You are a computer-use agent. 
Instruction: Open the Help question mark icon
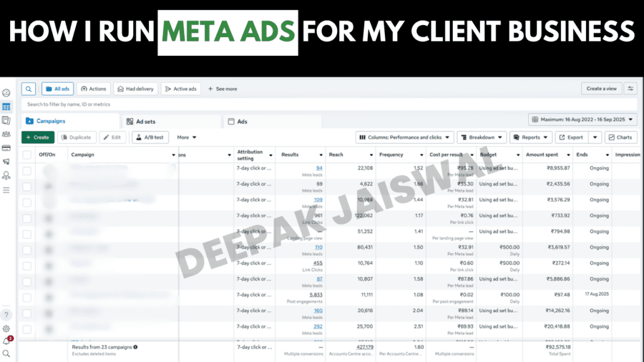[x=6, y=315]
